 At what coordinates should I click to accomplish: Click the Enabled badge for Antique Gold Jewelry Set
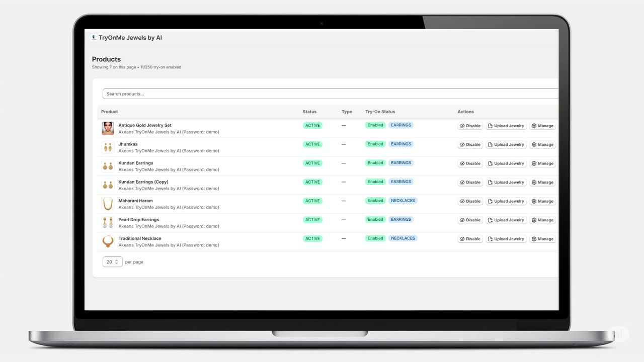click(x=375, y=125)
